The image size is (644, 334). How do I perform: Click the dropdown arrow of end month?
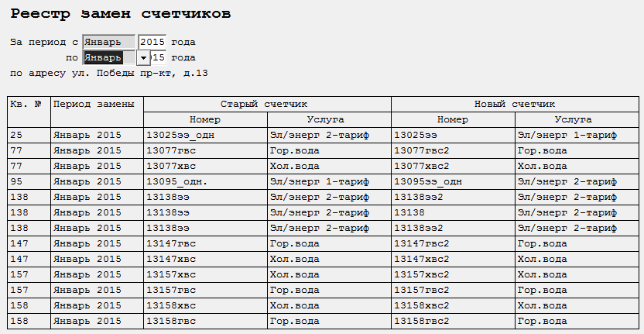[x=143, y=58]
